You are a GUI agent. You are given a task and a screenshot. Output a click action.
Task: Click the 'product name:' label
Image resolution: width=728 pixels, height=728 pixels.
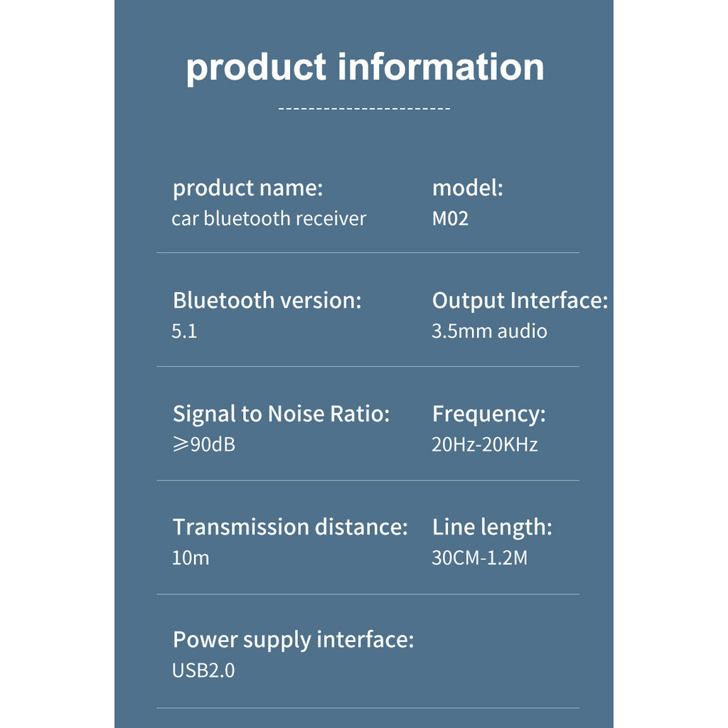pyautogui.click(x=248, y=189)
